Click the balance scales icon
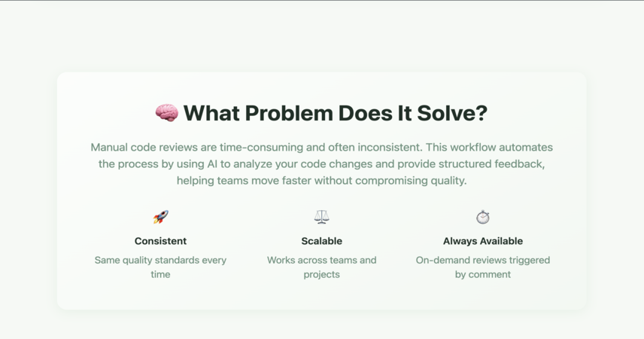Image resolution: width=644 pixels, height=339 pixels. point(321,217)
